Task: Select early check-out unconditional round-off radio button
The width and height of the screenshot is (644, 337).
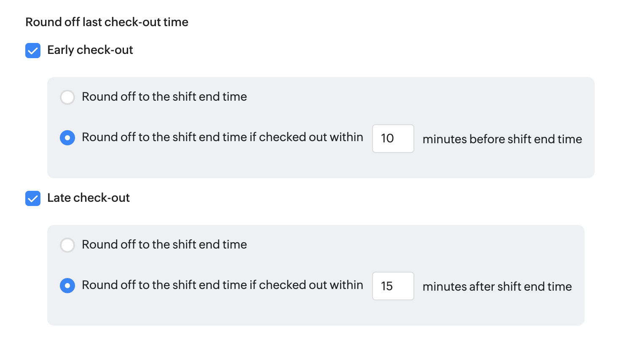Action: 67,97
